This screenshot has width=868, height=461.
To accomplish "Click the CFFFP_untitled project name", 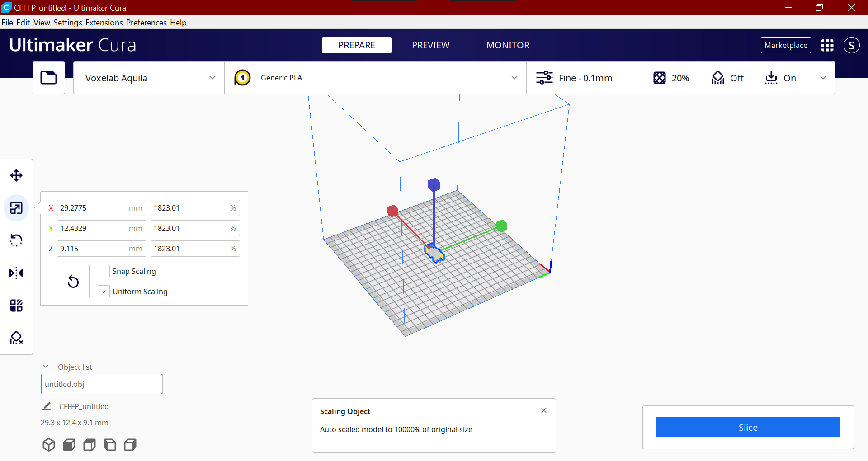I will coord(84,406).
